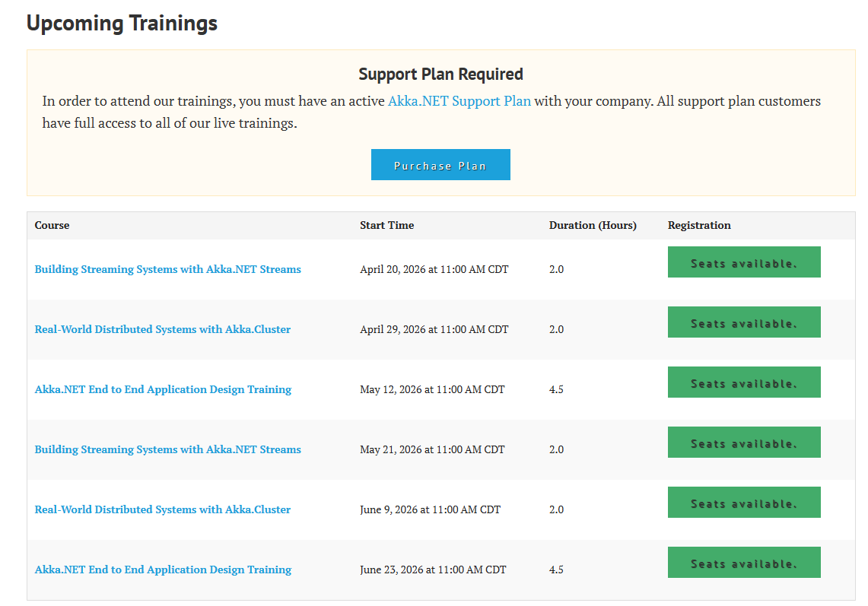Screen dimensions: 868x606
Task: Click the Duration (Hours) column header
Action: click(x=593, y=225)
